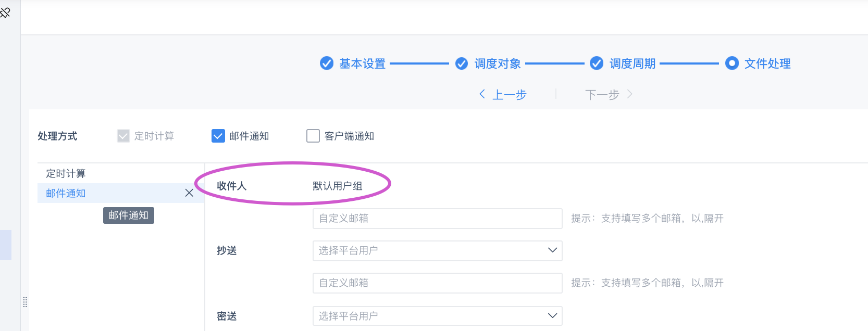Click the left chevron beside 上一步

pos(482,94)
